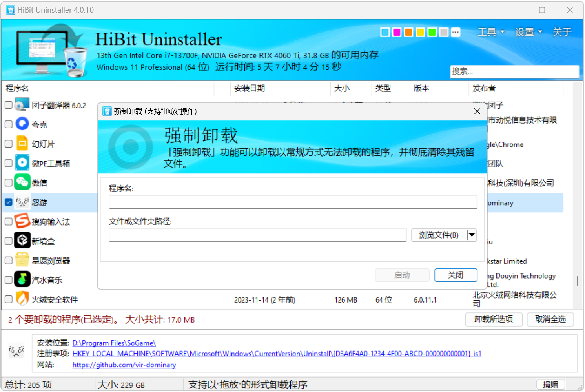Click the 关闭 button in the dialog
Image resolution: width=585 pixels, height=392 pixels.
(456, 275)
